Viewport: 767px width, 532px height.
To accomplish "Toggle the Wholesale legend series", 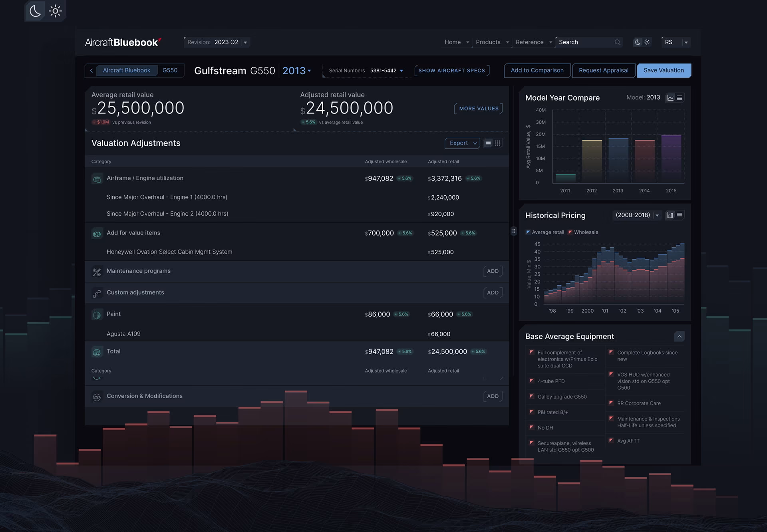I will [583, 232].
